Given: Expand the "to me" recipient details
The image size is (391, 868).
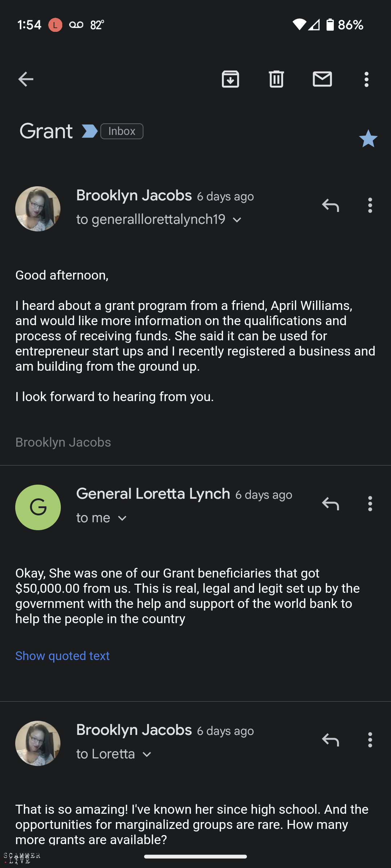Looking at the screenshot, I should [122, 518].
